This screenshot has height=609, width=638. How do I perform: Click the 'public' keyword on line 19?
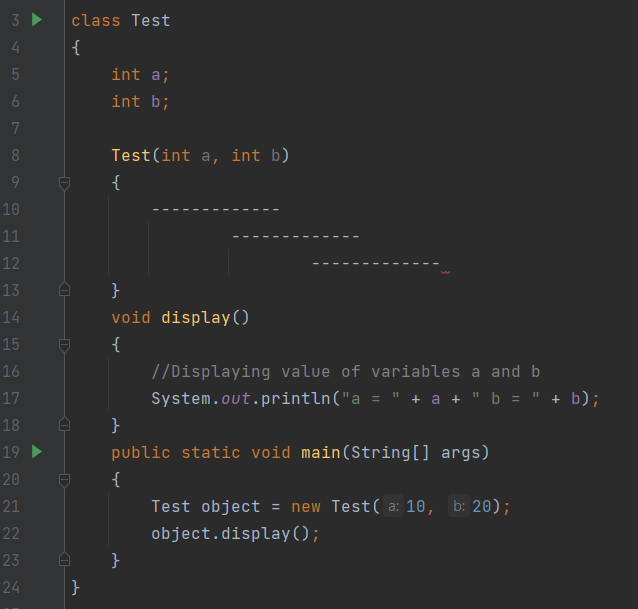tap(141, 452)
